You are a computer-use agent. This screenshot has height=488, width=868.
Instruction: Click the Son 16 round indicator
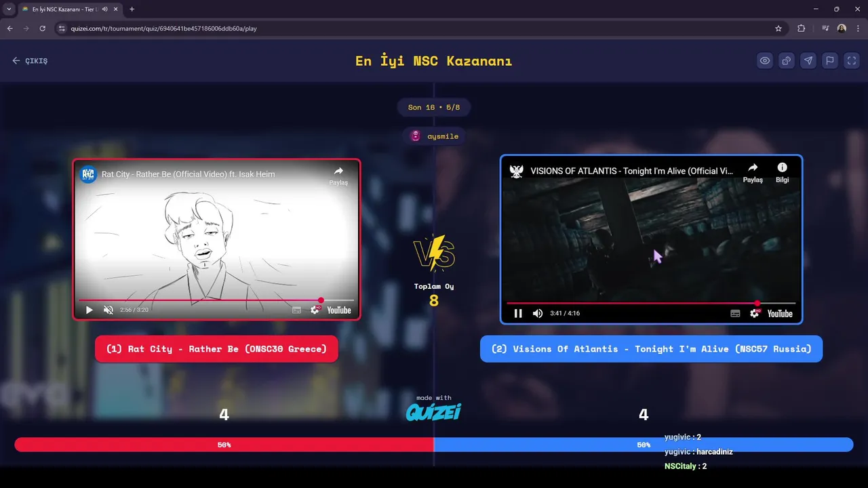tap(434, 107)
